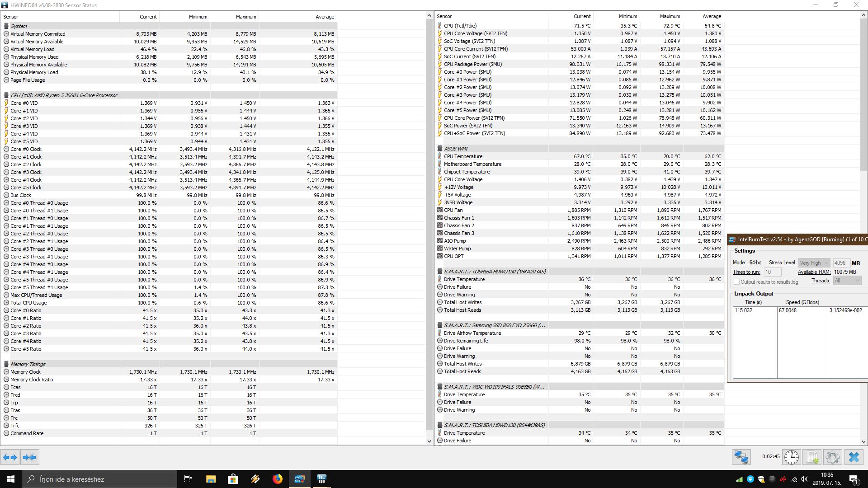
Task: Open the F-Secure tray icon
Action: (750, 479)
